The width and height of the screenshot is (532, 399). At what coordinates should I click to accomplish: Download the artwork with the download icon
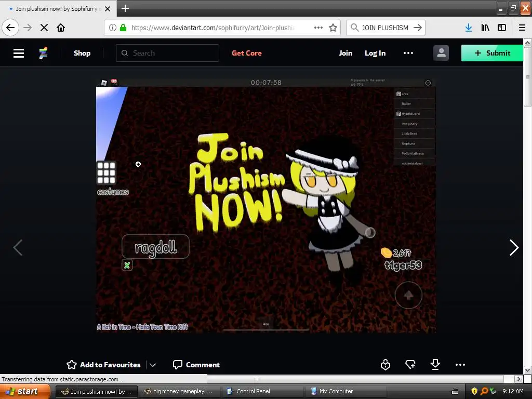[435, 364]
